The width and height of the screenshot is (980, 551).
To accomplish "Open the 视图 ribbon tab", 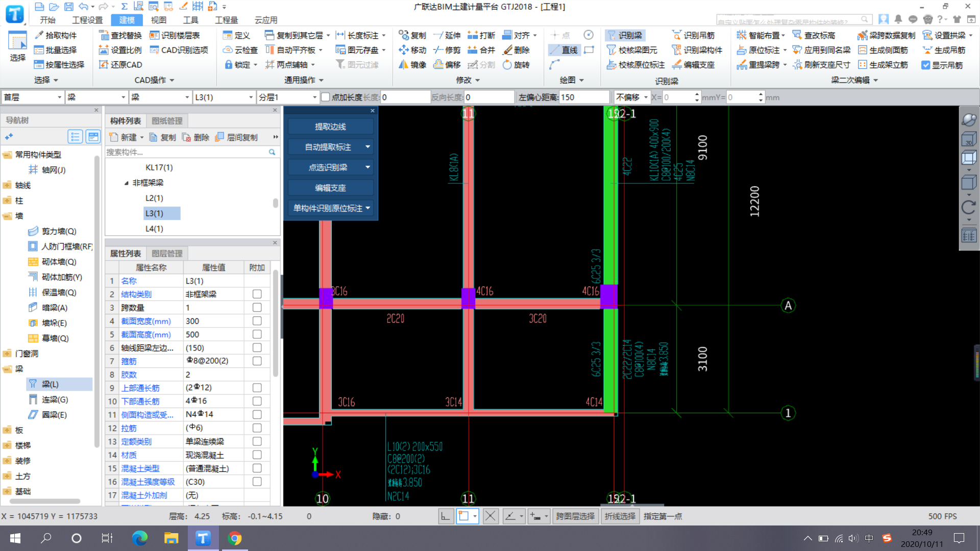I will pos(159,20).
